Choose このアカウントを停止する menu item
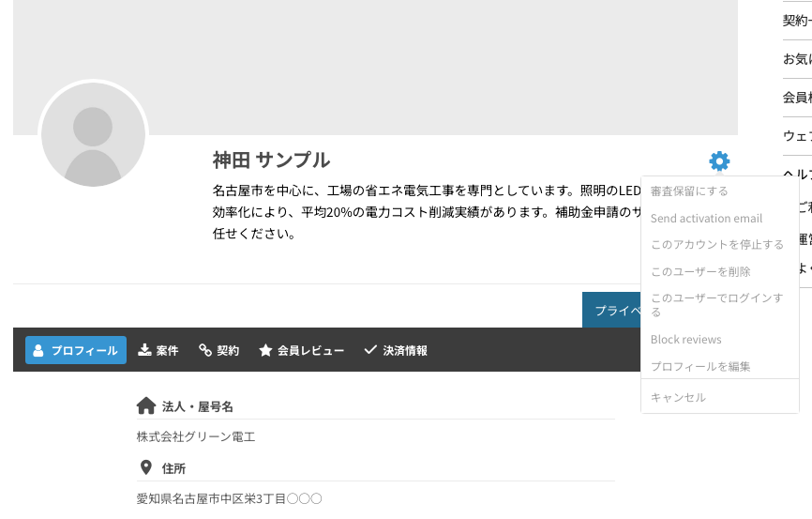 (716, 244)
